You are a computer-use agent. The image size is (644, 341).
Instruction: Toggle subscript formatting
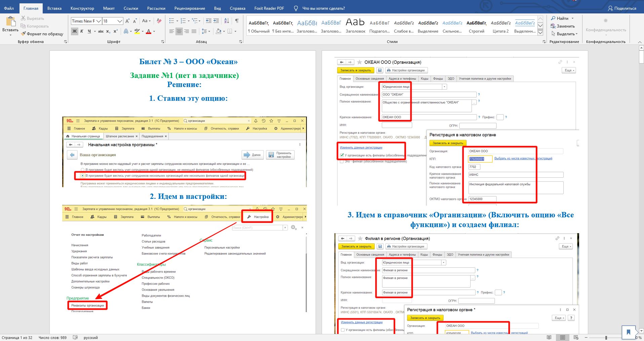click(x=108, y=31)
